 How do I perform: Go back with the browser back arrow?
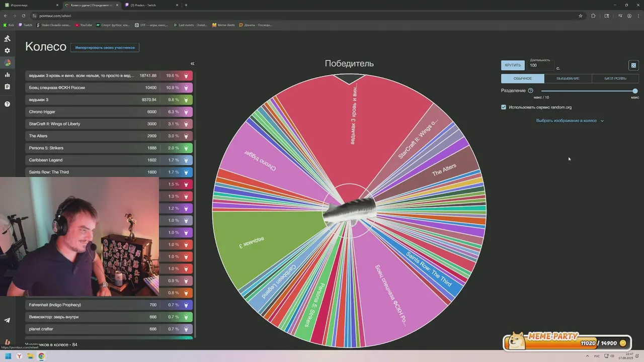pyautogui.click(x=6, y=16)
